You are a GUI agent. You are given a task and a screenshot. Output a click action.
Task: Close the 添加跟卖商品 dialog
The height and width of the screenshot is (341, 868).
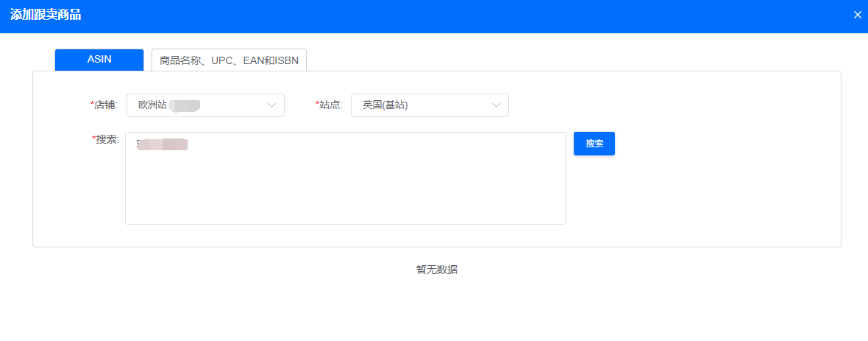[857, 15]
